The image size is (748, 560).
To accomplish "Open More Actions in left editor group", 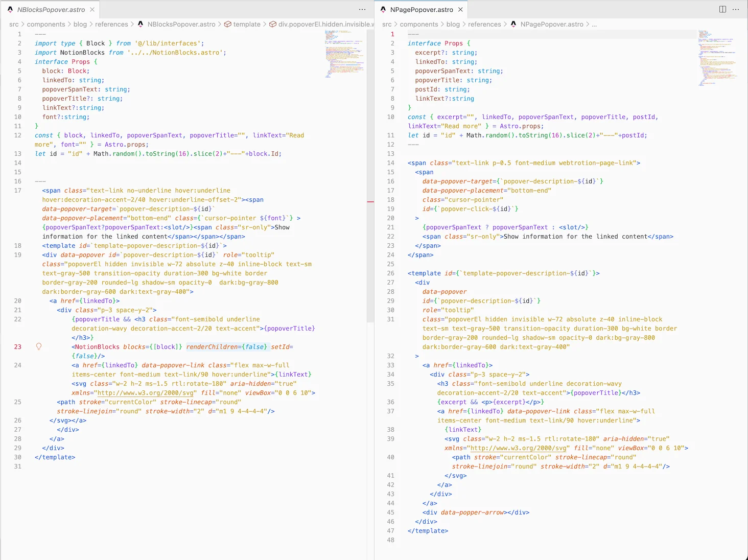I will coord(362,9).
